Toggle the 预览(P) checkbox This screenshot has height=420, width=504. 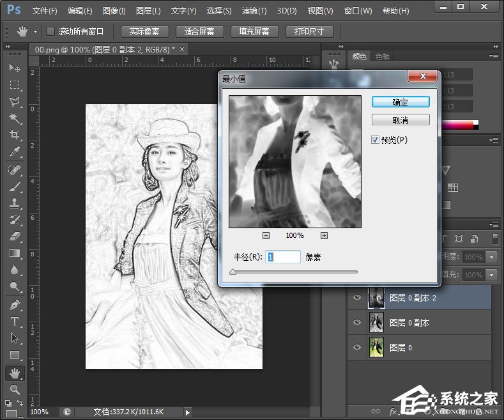click(376, 139)
